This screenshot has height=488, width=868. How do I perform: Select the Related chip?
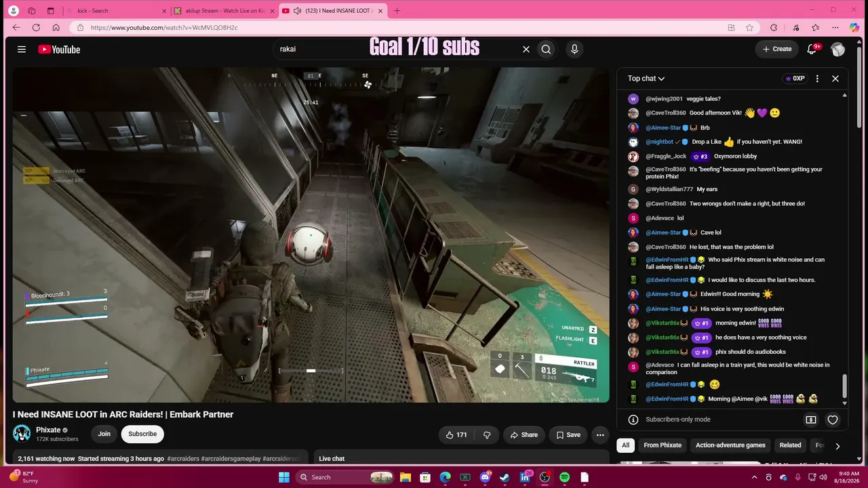click(790, 445)
